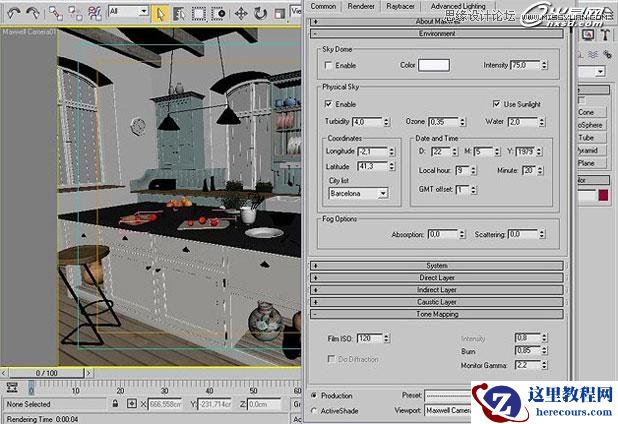The width and height of the screenshot is (618, 424).
Task: Toggle Absolute Mode Transform Type-In icon
Action: click(132, 404)
